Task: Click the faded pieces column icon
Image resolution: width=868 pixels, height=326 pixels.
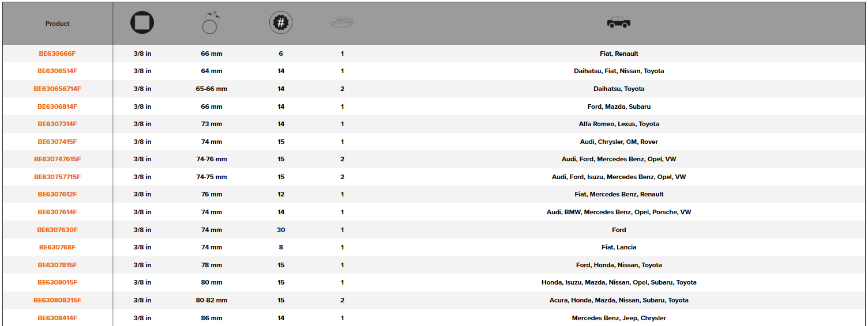Action: (342, 23)
